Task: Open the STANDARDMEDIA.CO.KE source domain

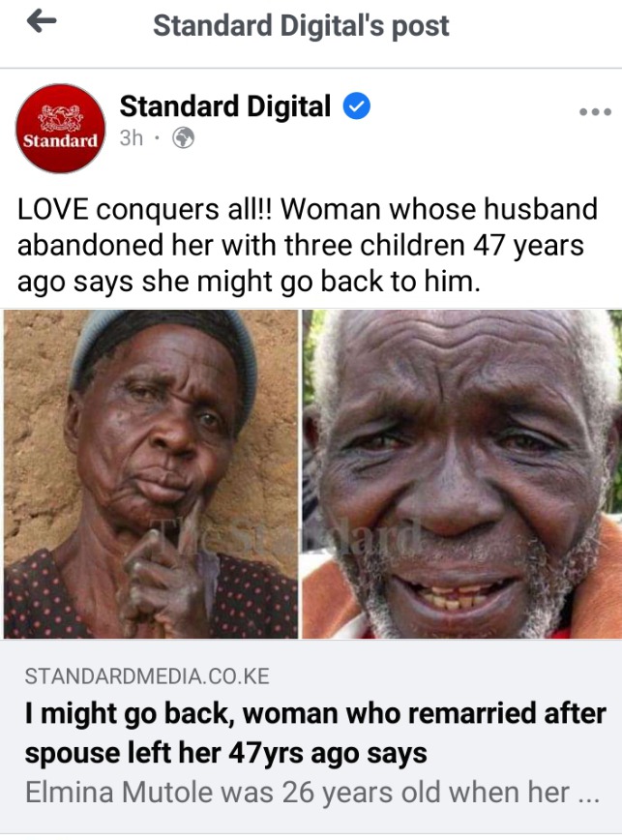Action: [147, 676]
